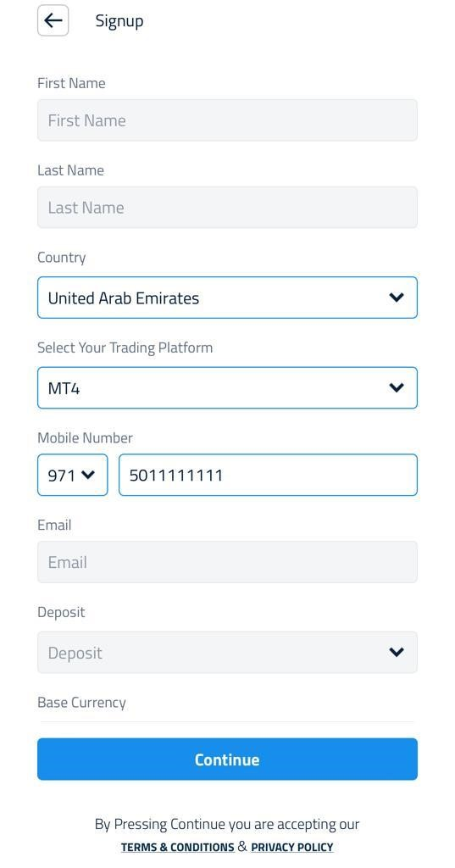
Task: Click the Country dropdown chevron icon
Action: click(397, 298)
